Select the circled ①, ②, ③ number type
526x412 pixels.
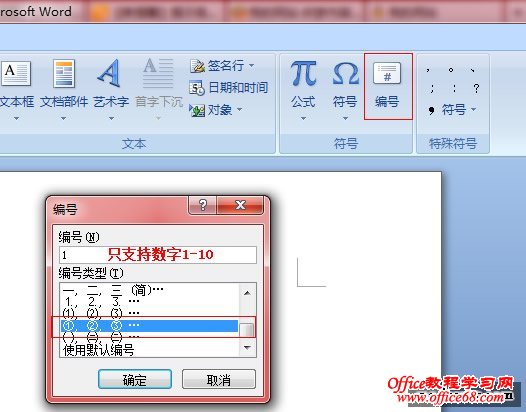[149, 325]
